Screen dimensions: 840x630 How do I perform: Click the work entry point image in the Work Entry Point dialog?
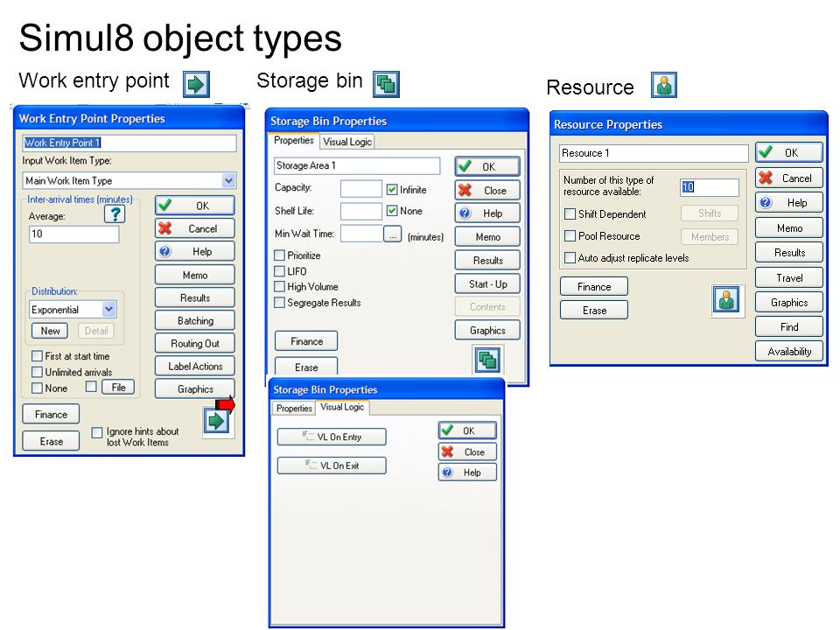point(216,421)
